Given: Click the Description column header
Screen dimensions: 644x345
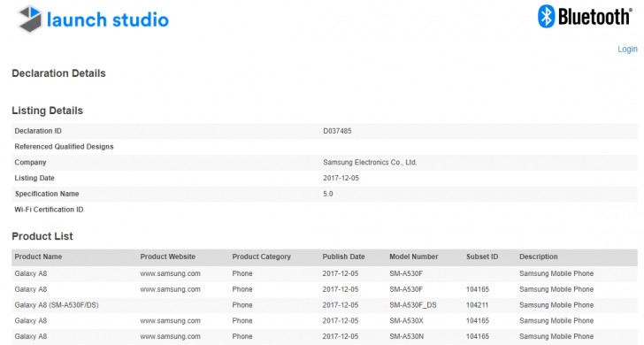Looking at the screenshot, I should pyautogui.click(x=539, y=257).
